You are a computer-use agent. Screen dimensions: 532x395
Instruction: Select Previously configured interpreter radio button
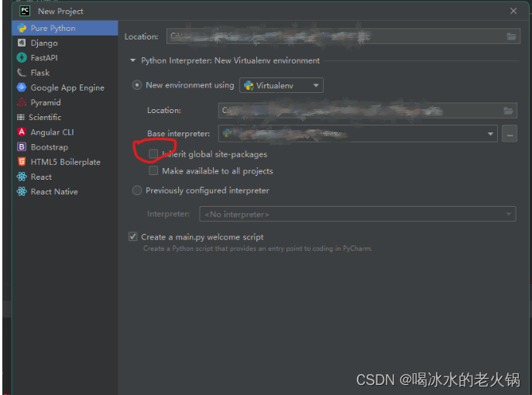pyautogui.click(x=137, y=191)
